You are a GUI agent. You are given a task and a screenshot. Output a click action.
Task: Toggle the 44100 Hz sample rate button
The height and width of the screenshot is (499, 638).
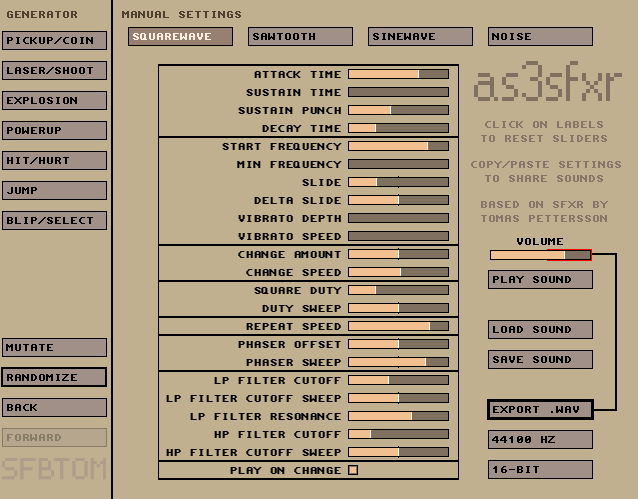point(540,440)
